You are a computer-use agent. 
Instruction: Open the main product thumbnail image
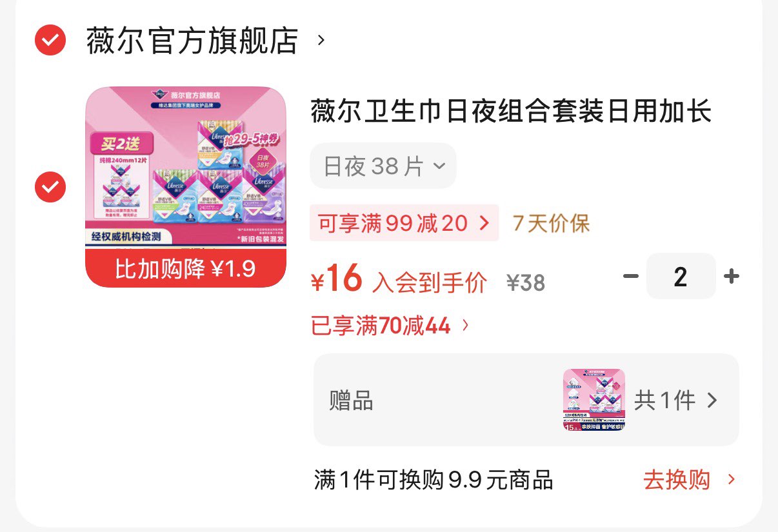(186, 187)
